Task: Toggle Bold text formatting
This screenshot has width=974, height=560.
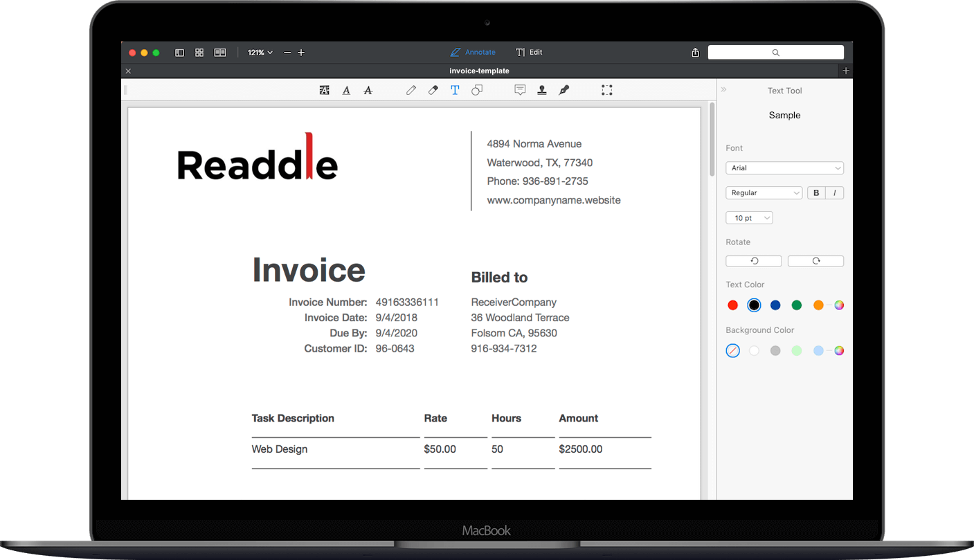Action: tap(816, 193)
